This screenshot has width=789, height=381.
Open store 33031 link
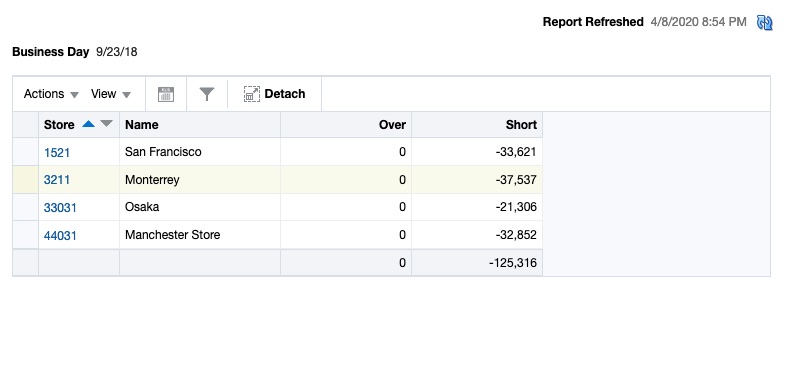[x=60, y=207]
